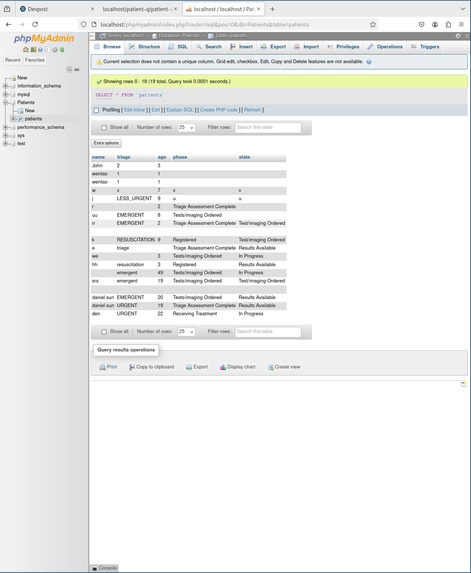Open navigation panel settings gear icon
471x573 pixels.
pyautogui.click(x=55, y=49)
